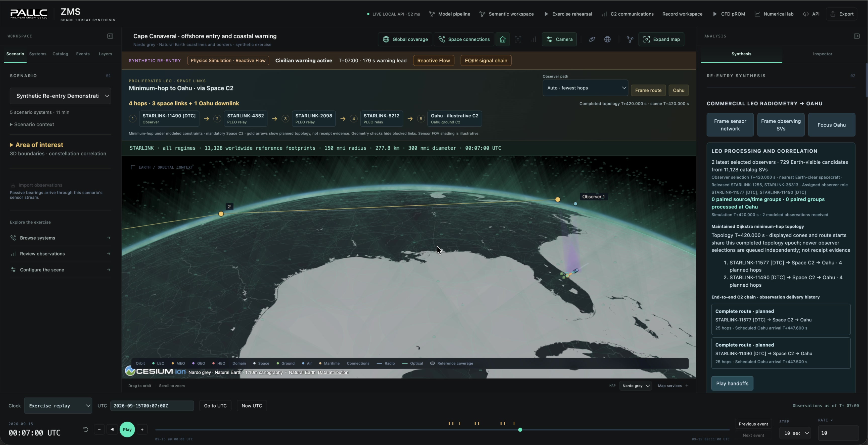This screenshot has width=868, height=445.
Task: Switch to the Systems tab
Action: click(38, 54)
